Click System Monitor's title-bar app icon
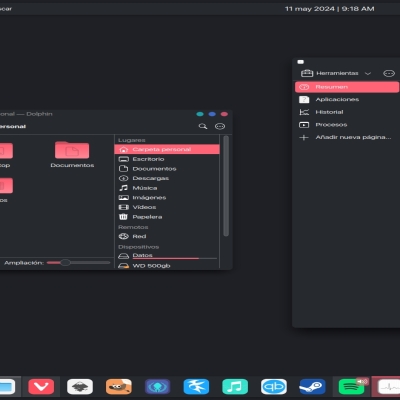Viewport: 400px width, 400px height. tap(300, 62)
